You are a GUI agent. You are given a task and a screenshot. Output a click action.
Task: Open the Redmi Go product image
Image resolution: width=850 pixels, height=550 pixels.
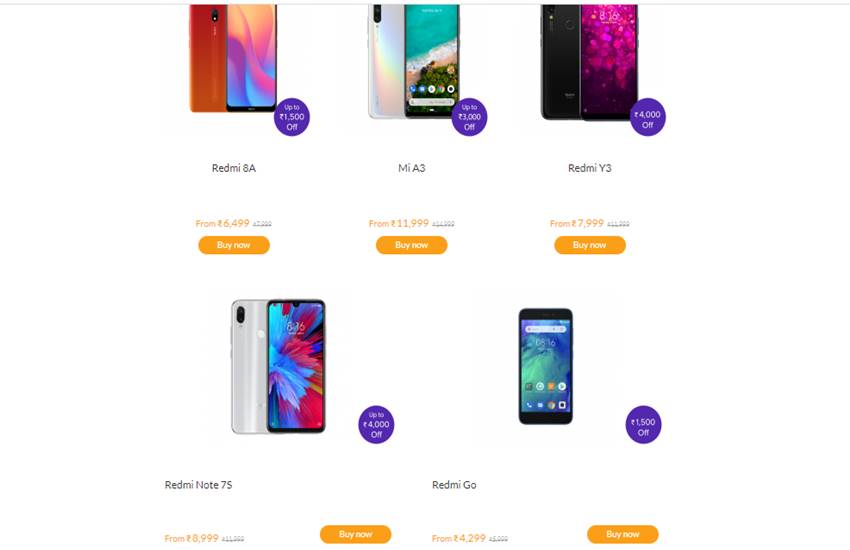coord(546,366)
